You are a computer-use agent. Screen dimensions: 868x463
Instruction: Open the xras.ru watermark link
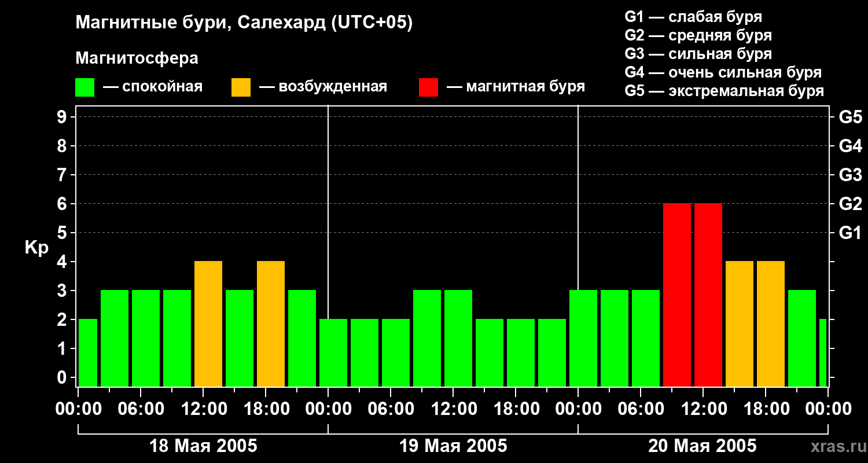[x=836, y=446]
